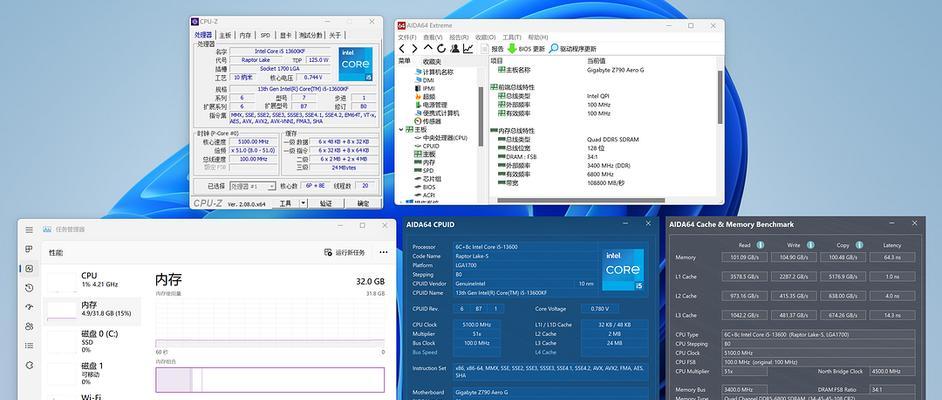
Task: Click Up arrow in AIDA64 Extreme toolbar
Action: click(x=428, y=47)
